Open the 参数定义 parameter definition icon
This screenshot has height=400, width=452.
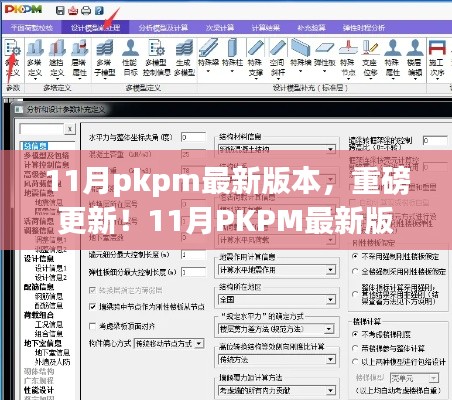point(13,58)
